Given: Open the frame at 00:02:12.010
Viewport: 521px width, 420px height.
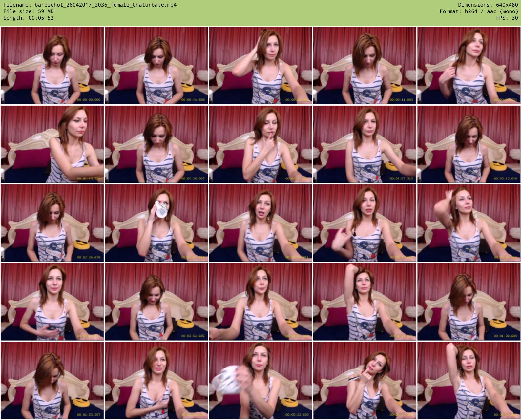Looking at the screenshot, I should 469,144.
